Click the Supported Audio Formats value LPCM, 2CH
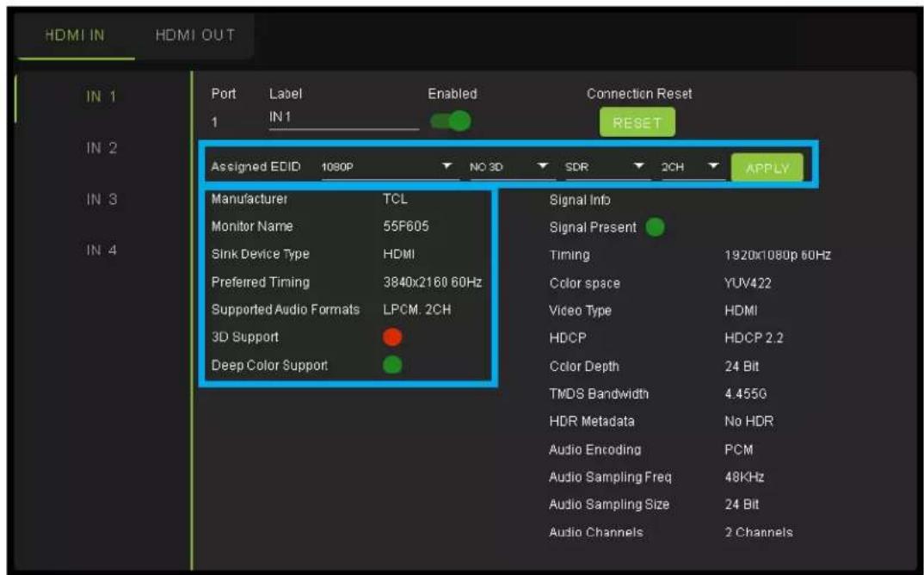 (416, 310)
